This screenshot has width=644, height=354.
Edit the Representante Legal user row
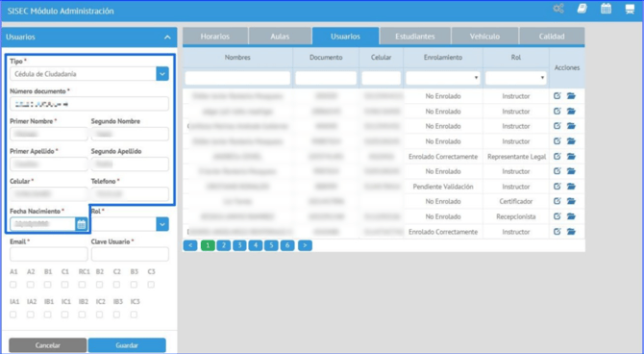click(x=557, y=156)
